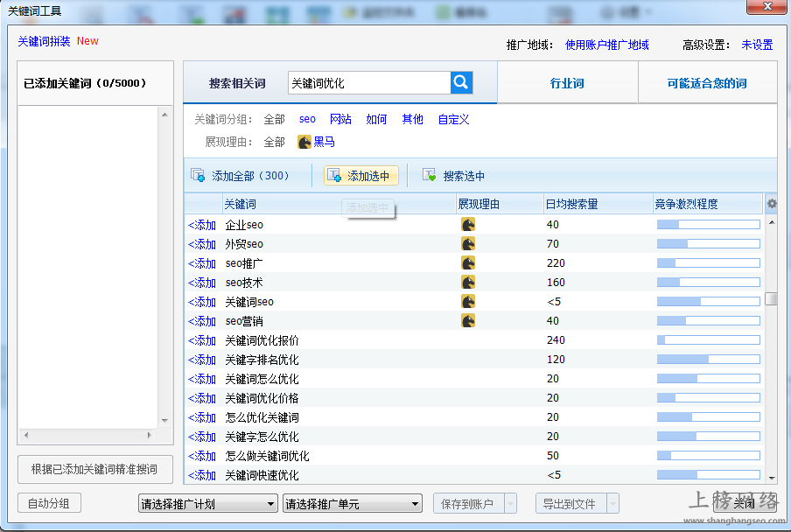Image resolution: width=791 pixels, height=532 pixels.
Task: Open the 请选择推广单元 dropdown
Action: (353, 504)
